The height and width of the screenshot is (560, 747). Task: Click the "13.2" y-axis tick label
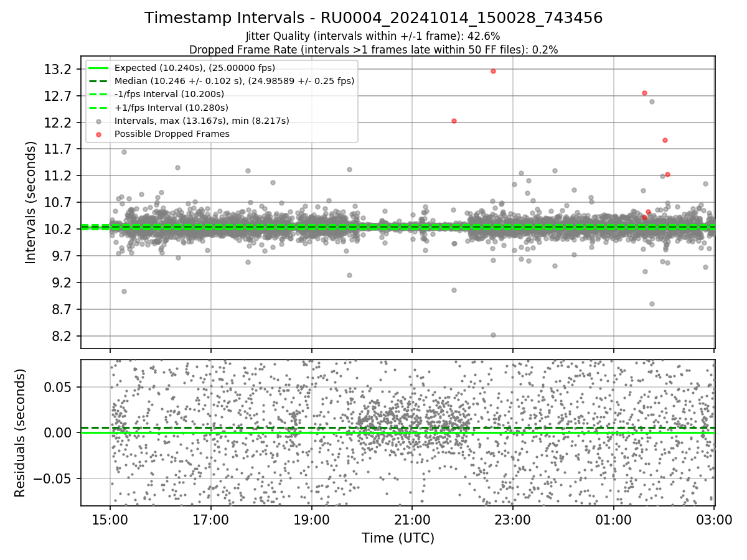point(57,69)
